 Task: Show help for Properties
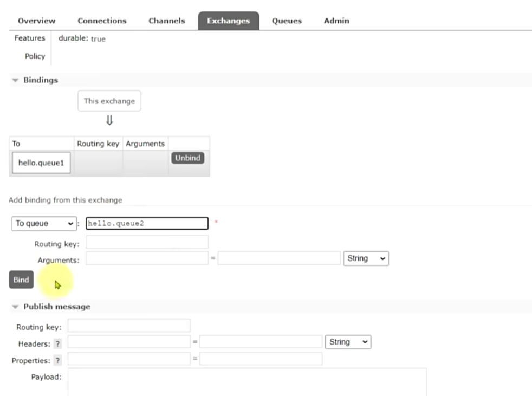pyautogui.click(x=57, y=360)
